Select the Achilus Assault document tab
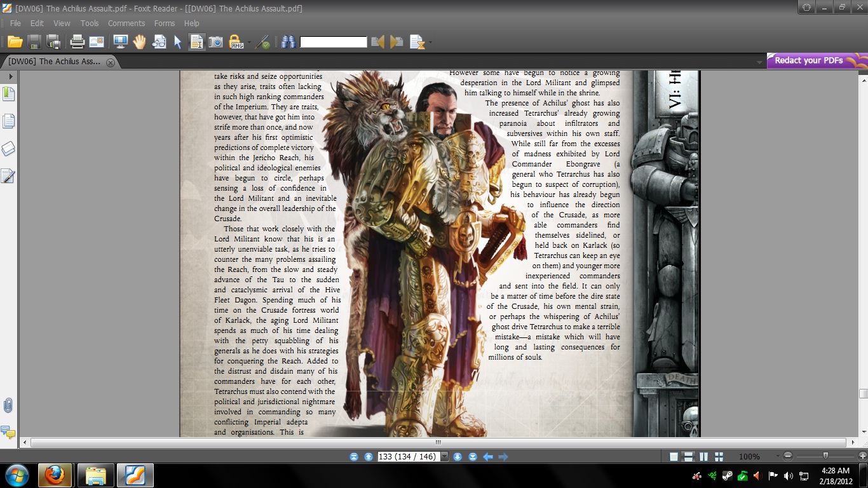 (x=55, y=62)
